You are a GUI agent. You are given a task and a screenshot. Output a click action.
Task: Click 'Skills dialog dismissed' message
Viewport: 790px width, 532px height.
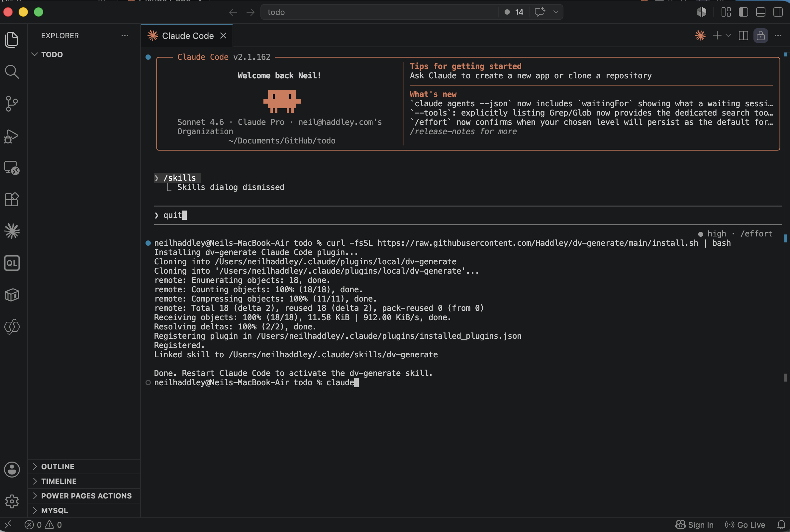click(231, 187)
